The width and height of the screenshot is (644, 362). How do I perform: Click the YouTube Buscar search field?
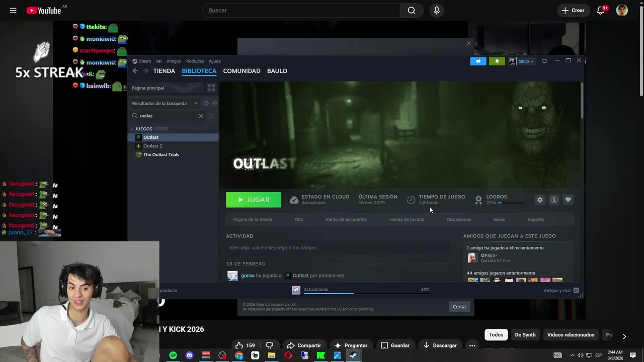(x=301, y=10)
